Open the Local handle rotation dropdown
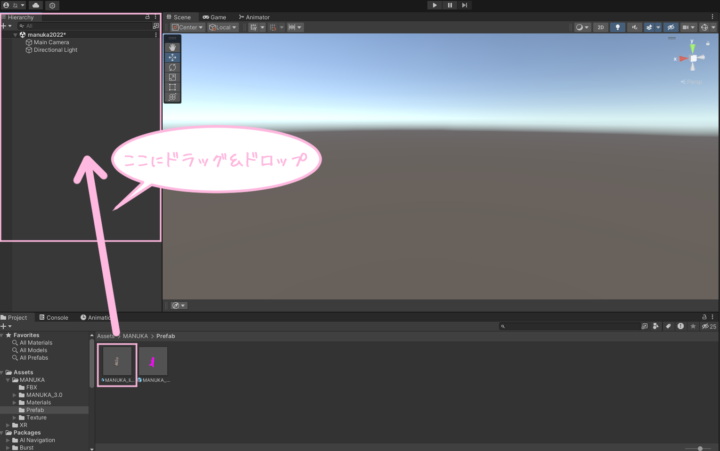This screenshot has width=720, height=451. [223, 27]
